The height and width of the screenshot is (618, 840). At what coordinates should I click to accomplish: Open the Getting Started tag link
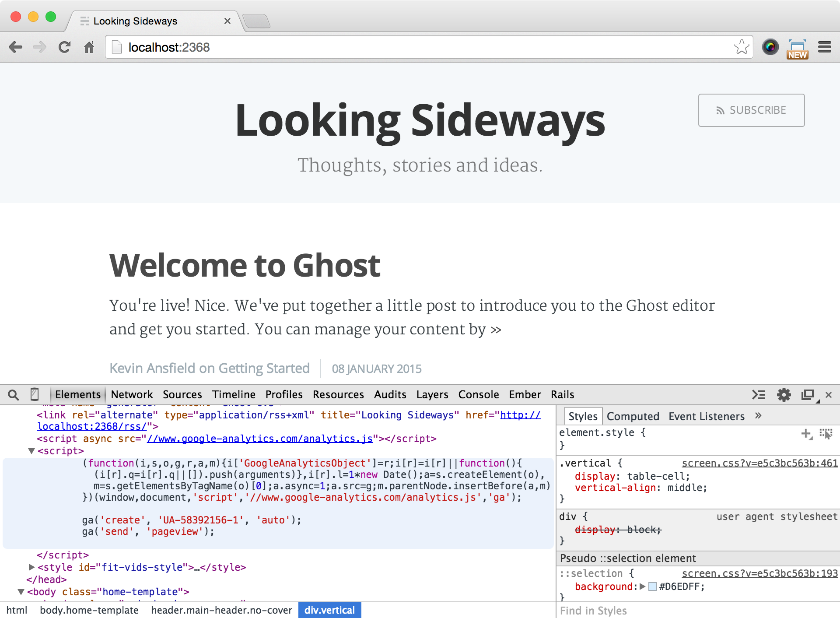[264, 369]
